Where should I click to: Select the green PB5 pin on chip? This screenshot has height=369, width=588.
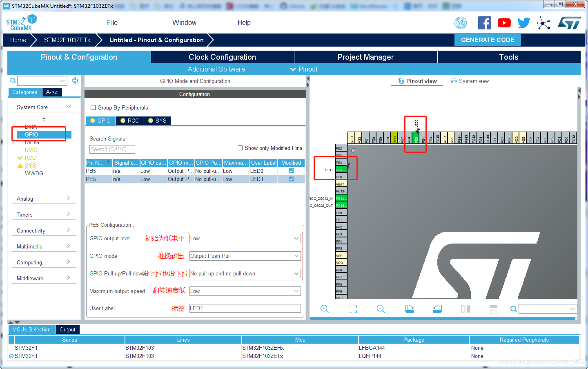pos(416,138)
